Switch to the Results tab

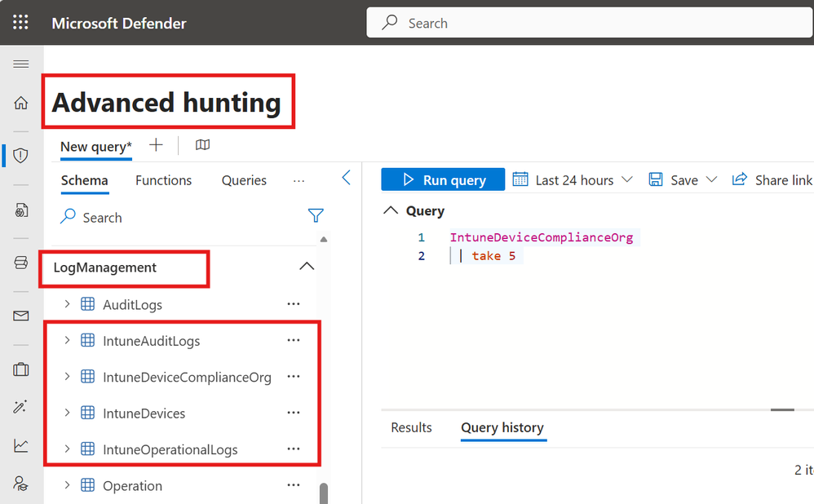(x=411, y=427)
